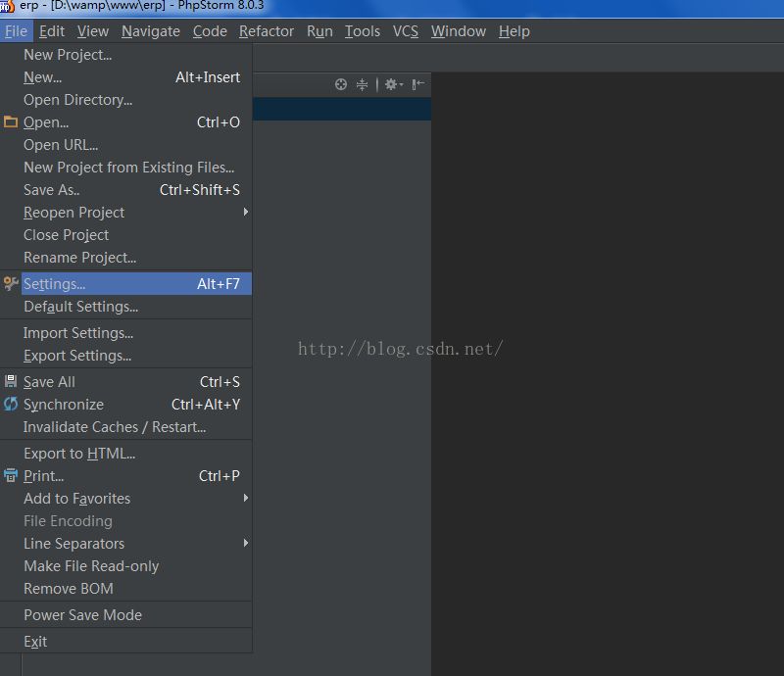784x676 pixels.
Task: Expand the Reopen Project submenu arrow
Action: click(x=246, y=212)
